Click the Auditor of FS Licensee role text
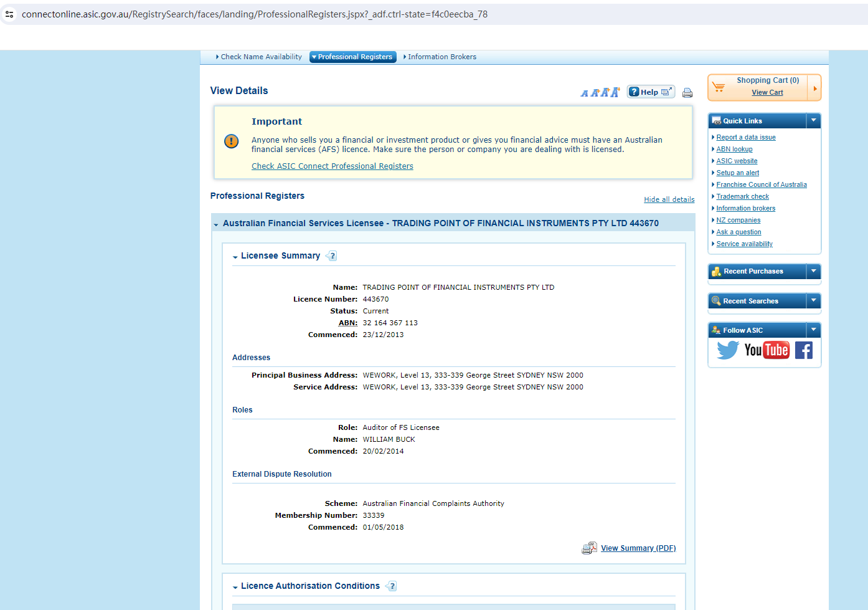The image size is (868, 610). 401,428
